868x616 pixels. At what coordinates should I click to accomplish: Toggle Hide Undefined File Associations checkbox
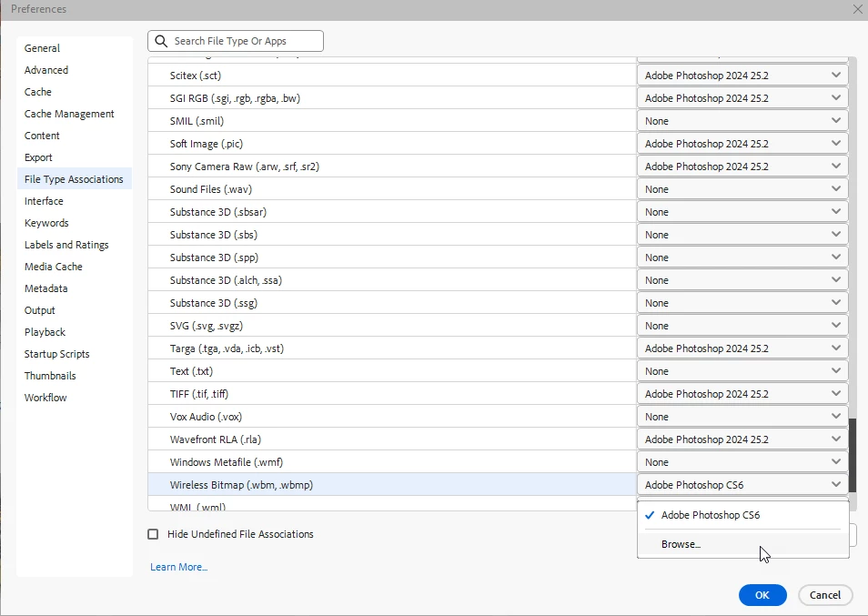[154, 534]
